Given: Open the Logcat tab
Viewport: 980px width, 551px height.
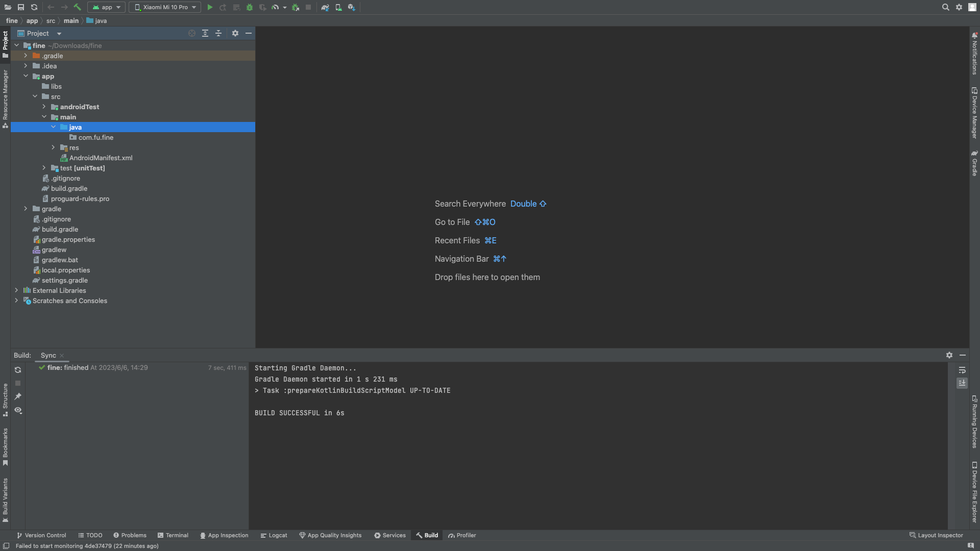Looking at the screenshot, I should point(274,535).
